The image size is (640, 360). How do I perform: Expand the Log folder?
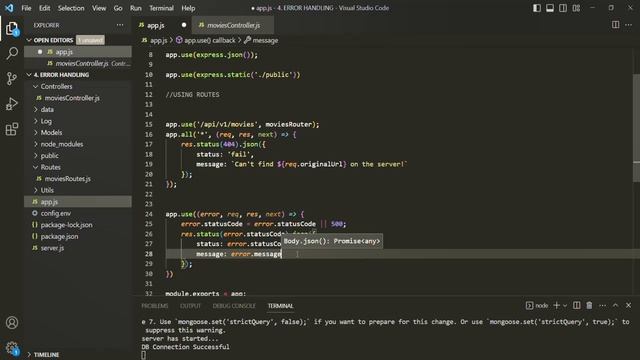36,121
